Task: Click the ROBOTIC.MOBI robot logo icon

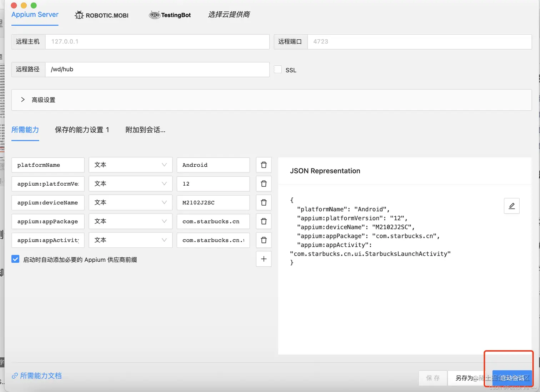Action: tap(79, 15)
